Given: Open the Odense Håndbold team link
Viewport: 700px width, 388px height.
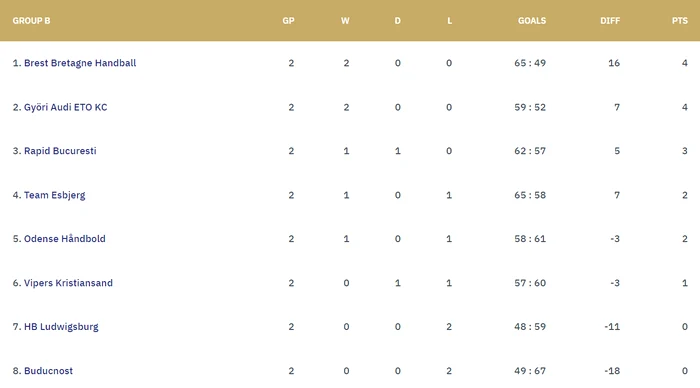Looking at the screenshot, I should pyautogui.click(x=65, y=238).
